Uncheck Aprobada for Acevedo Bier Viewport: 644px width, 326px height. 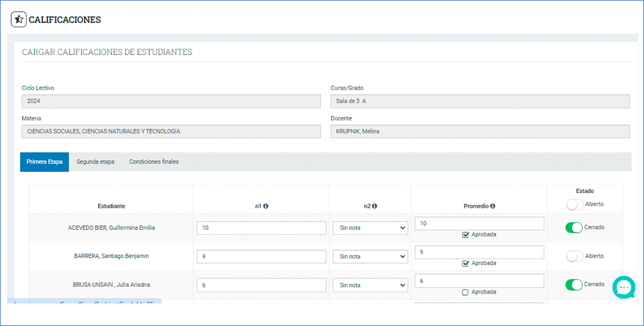tap(466, 235)
